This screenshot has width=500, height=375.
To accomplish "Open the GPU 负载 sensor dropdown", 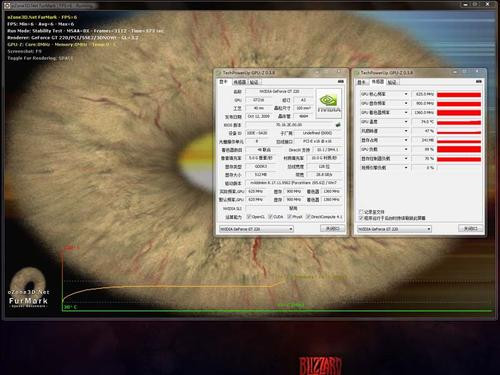I will tap(406, 149).
